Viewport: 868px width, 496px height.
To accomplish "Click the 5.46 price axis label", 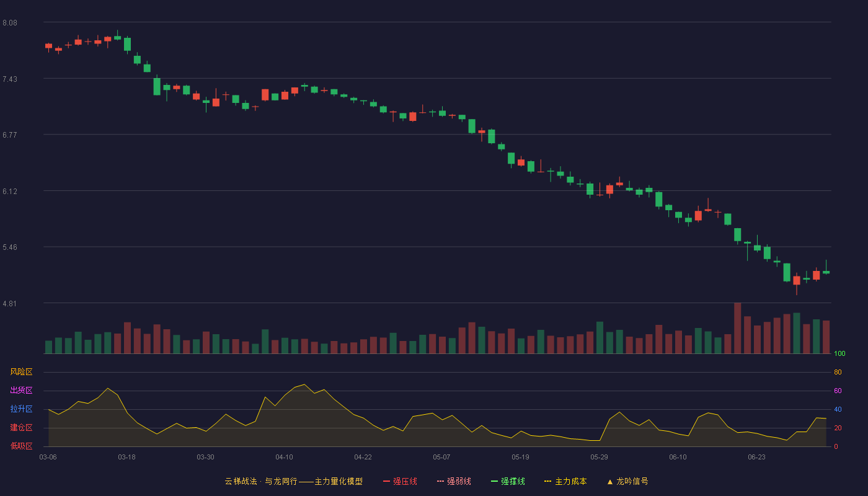I will click(10, 247).
